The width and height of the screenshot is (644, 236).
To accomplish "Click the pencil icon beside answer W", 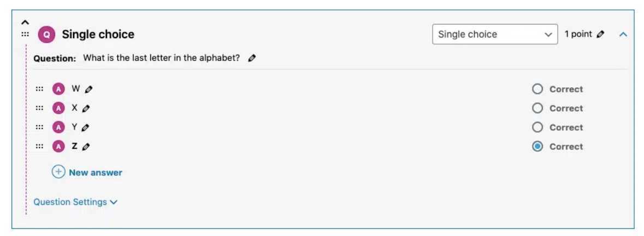I will click(x=88, y=89).
